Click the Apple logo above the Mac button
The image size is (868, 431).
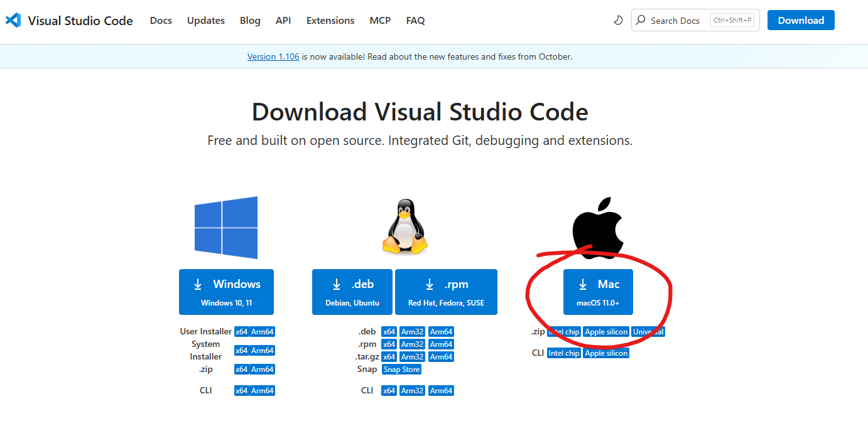(598, 226)
